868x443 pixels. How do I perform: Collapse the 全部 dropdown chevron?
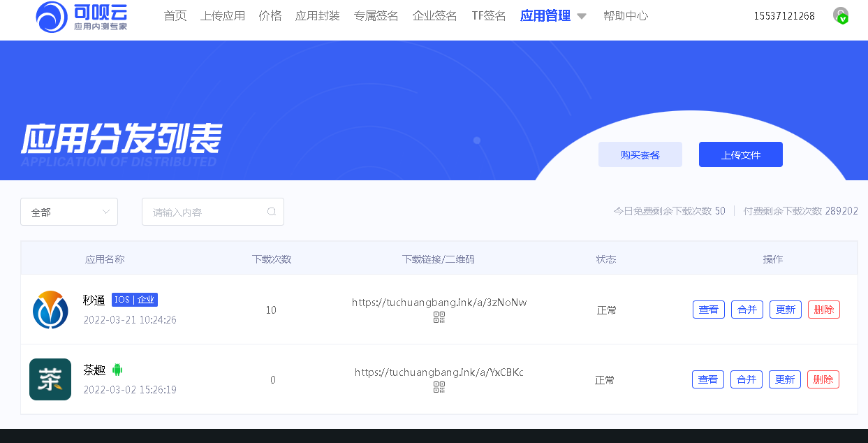coord(106,211)
